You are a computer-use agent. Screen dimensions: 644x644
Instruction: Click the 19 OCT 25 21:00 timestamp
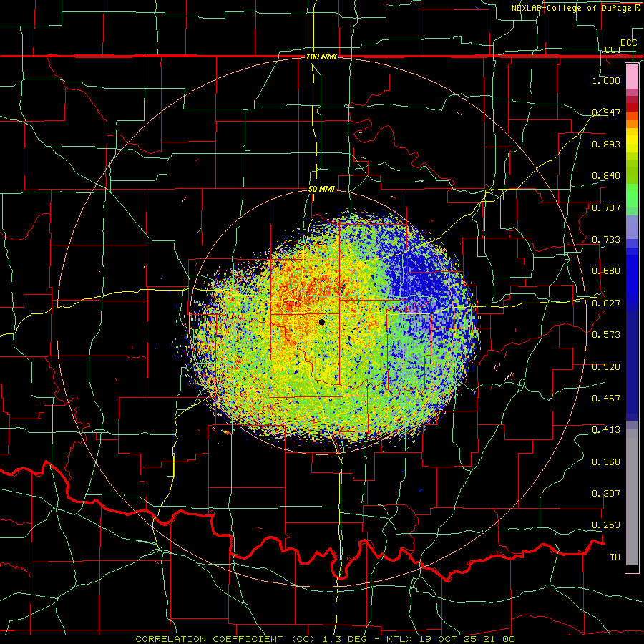click(x=467, y=639)
